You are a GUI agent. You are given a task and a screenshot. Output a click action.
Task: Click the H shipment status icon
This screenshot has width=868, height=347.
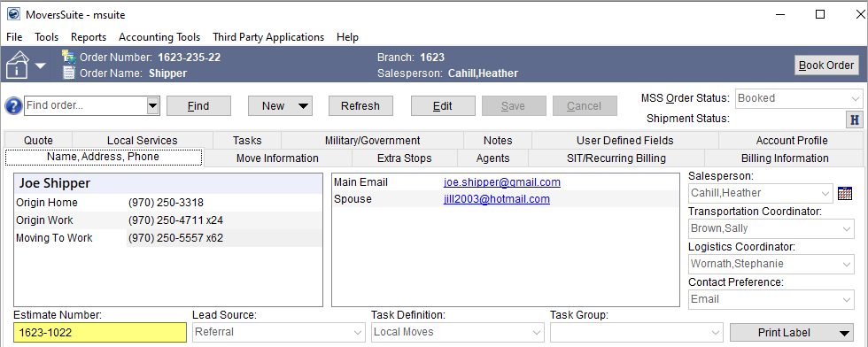coord(854,119)
